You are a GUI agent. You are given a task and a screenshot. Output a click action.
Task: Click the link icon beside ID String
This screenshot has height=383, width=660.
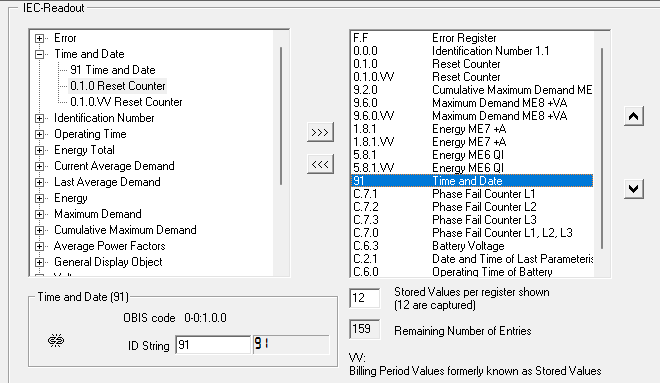pos(56,340)
